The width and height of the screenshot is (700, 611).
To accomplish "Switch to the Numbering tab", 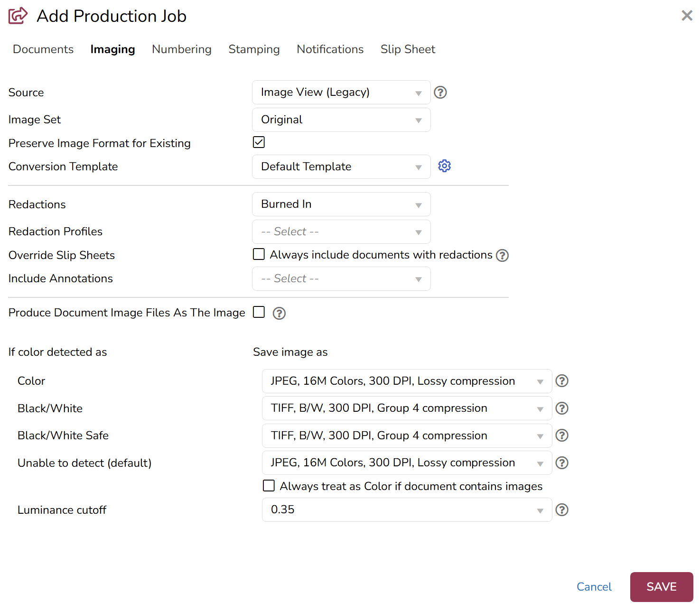I will point(181,49).
